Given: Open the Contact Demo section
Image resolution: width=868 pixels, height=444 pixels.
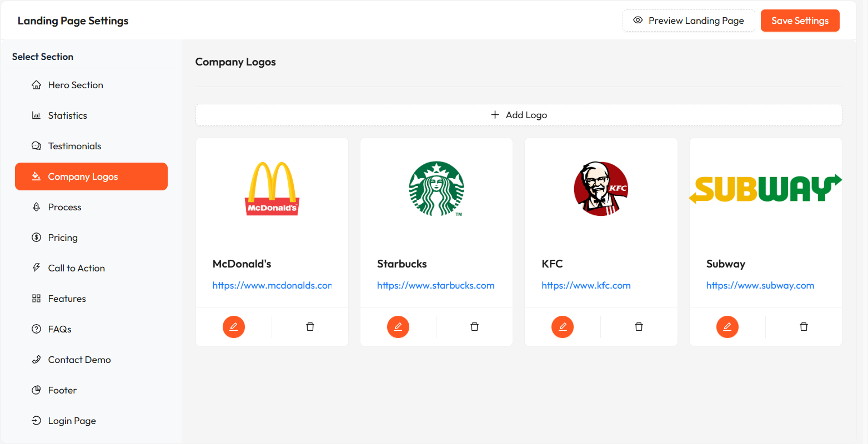Looking at the screenshot, I should point(91,360).
